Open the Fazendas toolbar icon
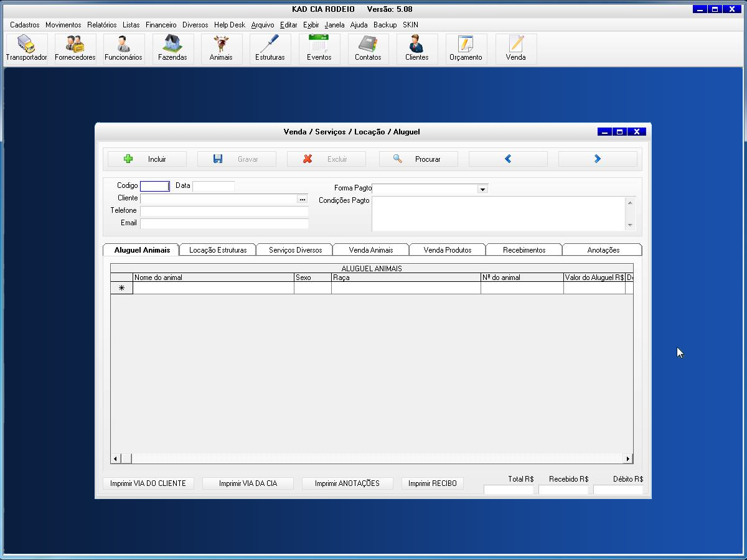747x560 pixels. tap(173, 49)
